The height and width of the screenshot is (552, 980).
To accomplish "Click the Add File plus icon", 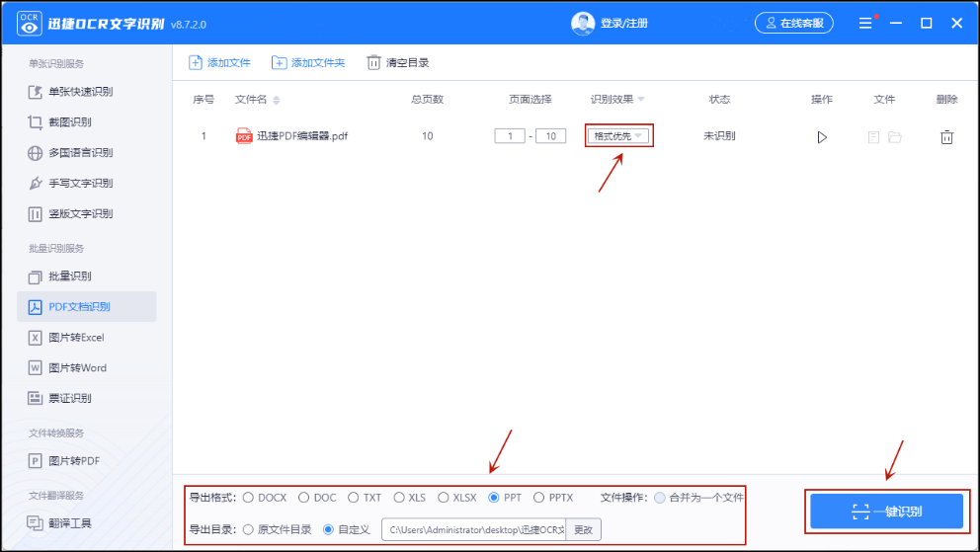I will (196, 62).
